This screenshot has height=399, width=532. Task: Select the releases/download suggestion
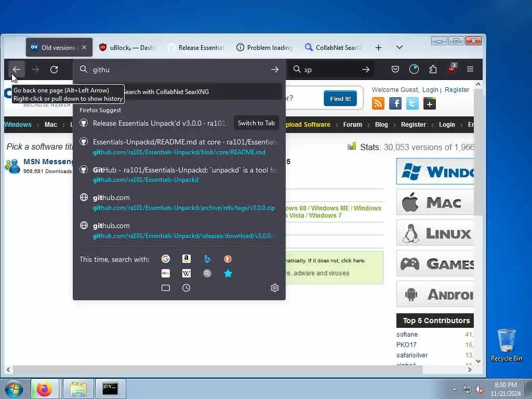[x=179, y=230]
